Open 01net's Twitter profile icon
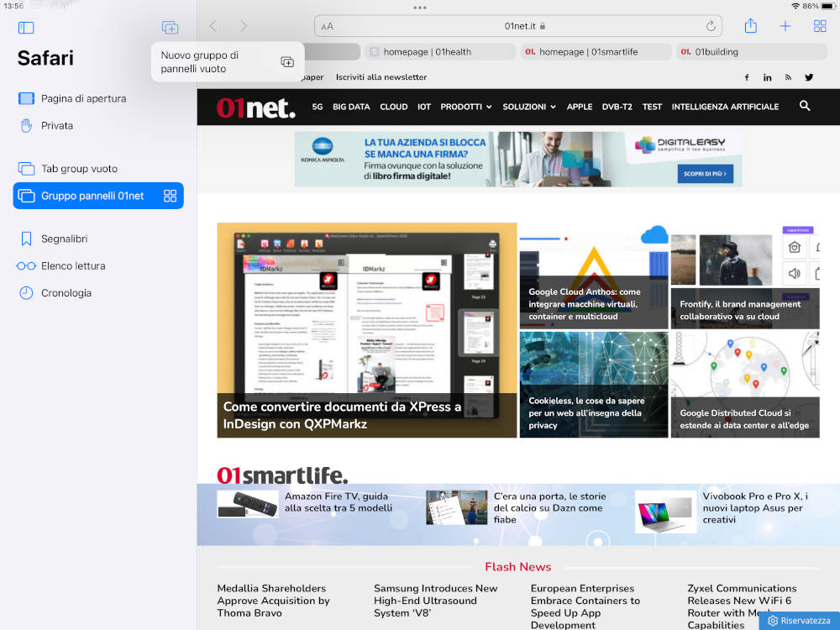 (808, 77)
